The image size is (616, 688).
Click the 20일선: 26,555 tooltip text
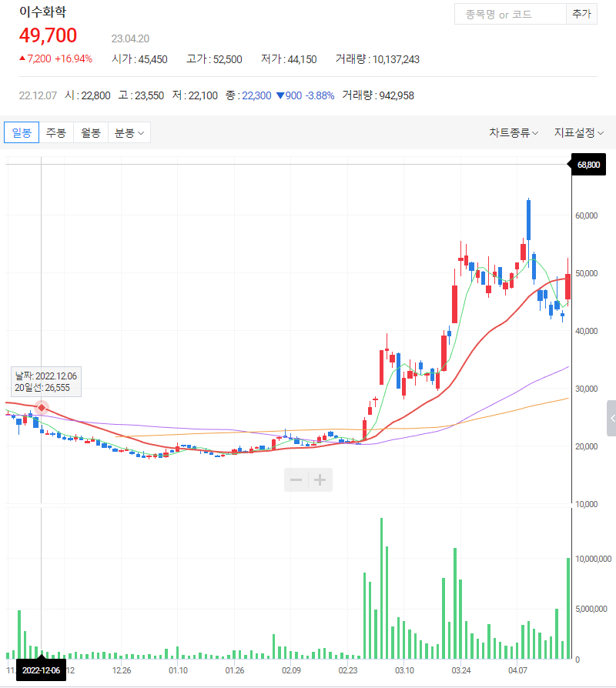(42, 388)
